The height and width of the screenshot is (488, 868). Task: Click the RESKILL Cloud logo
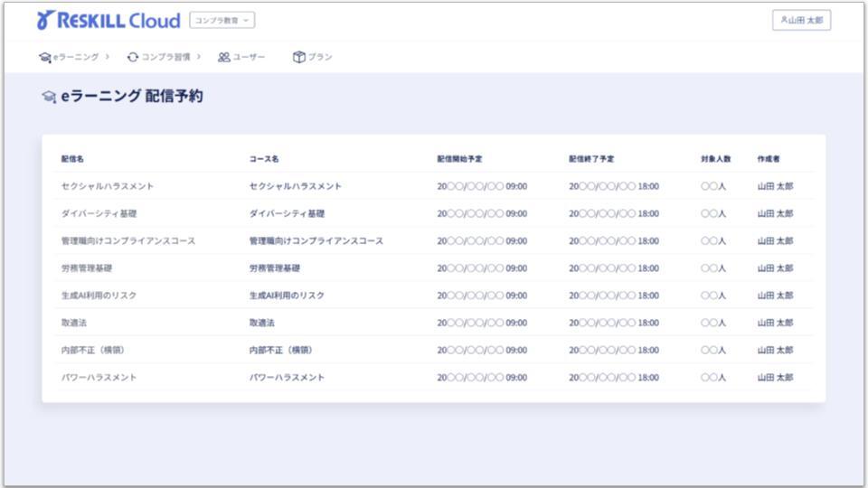coord(108,21)
